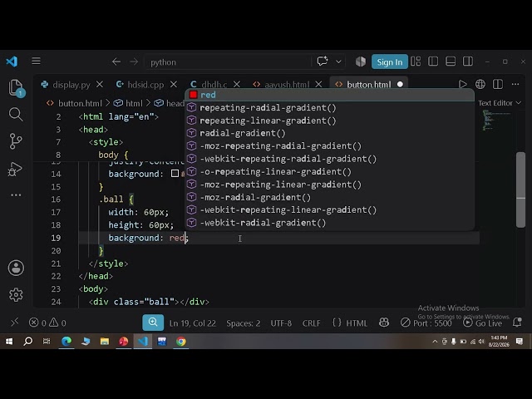Choose the repeating-linear-gradient() suggestion
The height and width of the screenshot is (399, 532).
click(329, 121)
